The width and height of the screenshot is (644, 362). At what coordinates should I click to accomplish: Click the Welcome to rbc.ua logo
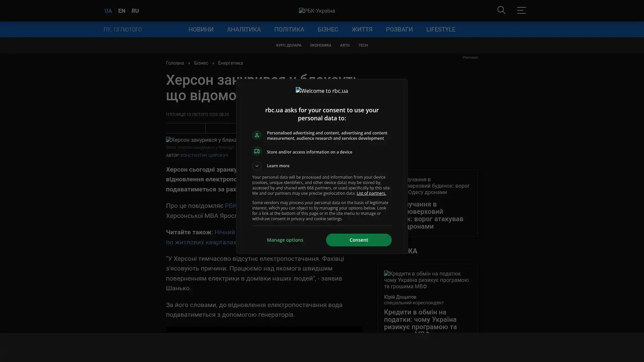click(322, 91)
